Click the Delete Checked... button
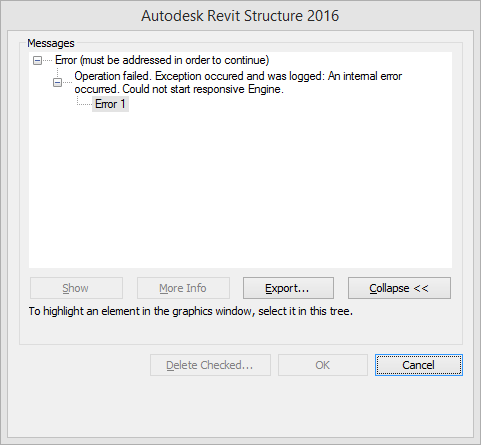This screenshot has width=481, height=445. click(210, 365)
